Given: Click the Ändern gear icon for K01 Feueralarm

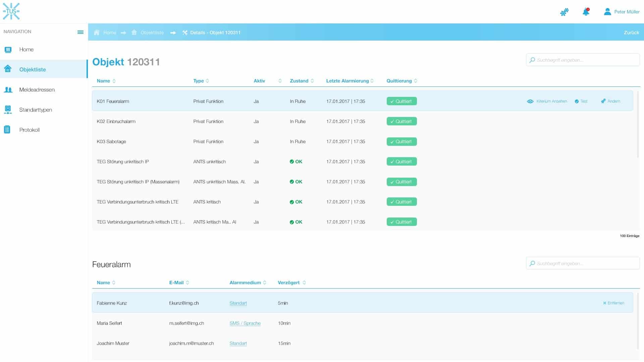Looking at the screenshot, I should (x=603, y=101).
